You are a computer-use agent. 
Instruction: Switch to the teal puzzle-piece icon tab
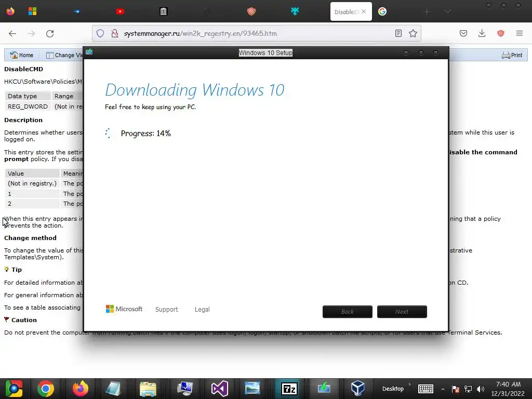[x=295, y=11]
